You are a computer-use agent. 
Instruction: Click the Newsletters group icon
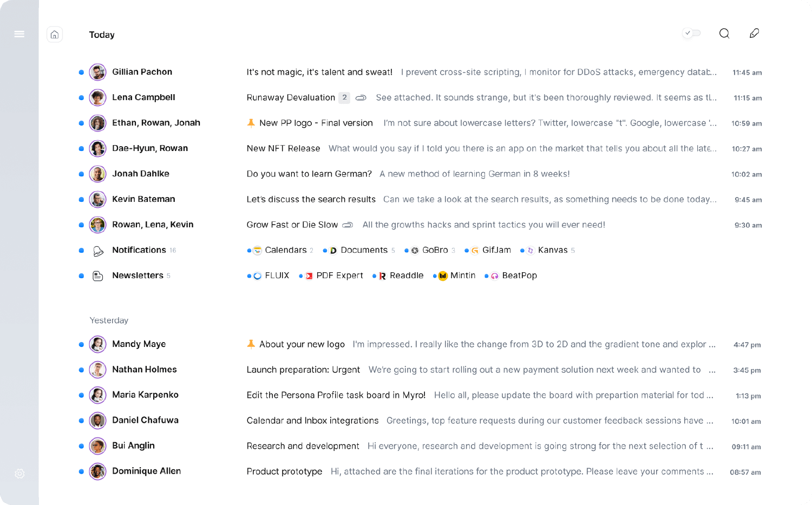coord(98,276)
